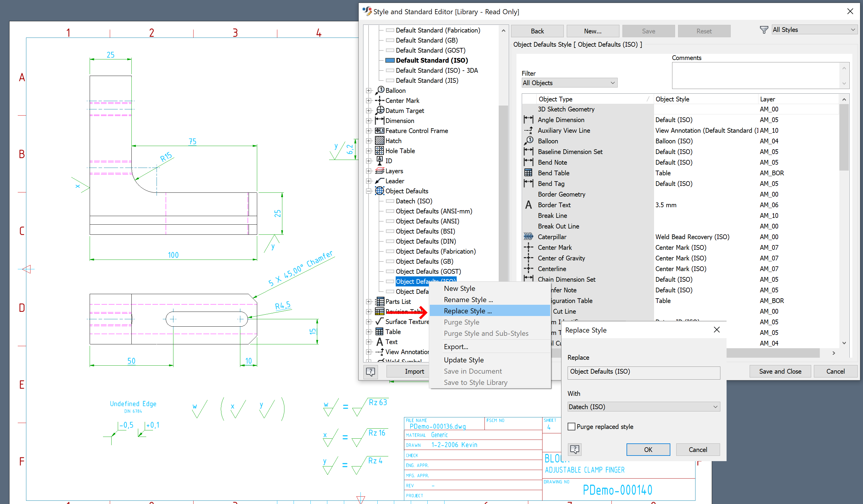Click the Text style icon
Viewport: 863px width, 504px height.
pyautogui.click(x=379, y=341)
